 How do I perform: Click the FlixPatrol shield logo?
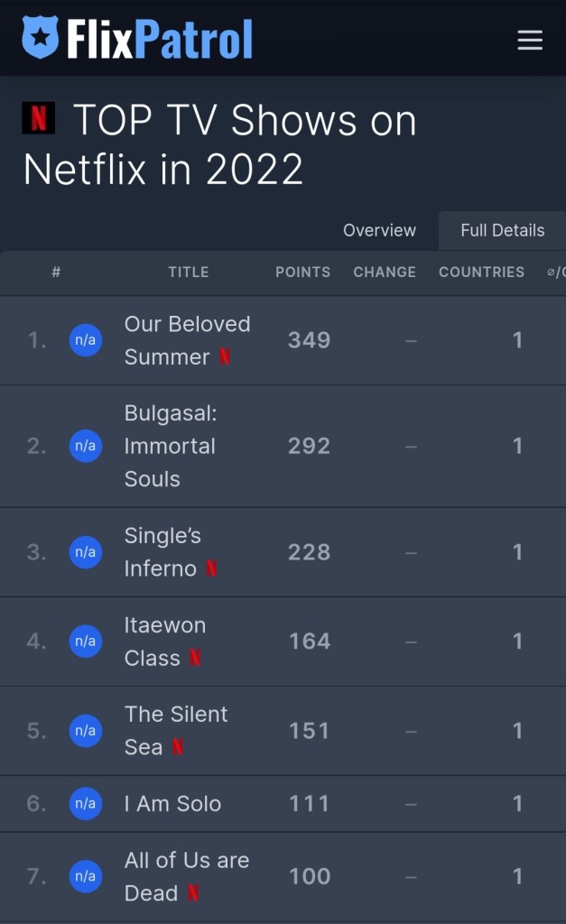[40, 38]
